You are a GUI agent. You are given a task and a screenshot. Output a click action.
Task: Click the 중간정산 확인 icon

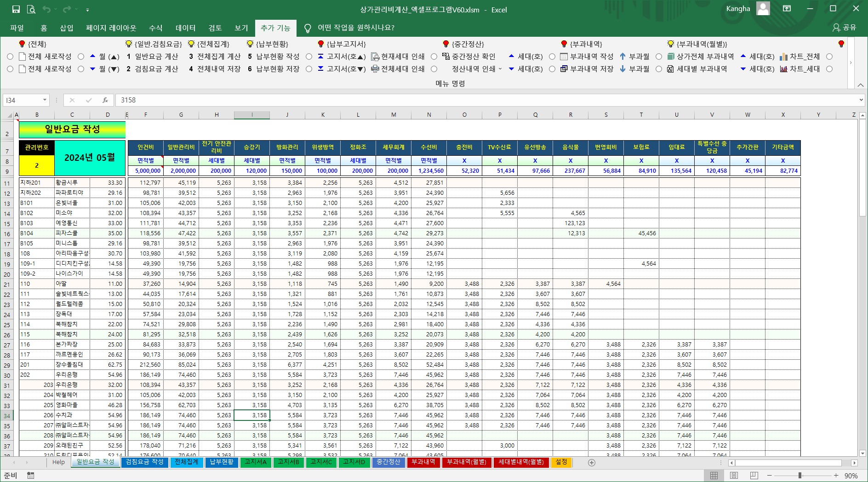click(x=445, y=57)
